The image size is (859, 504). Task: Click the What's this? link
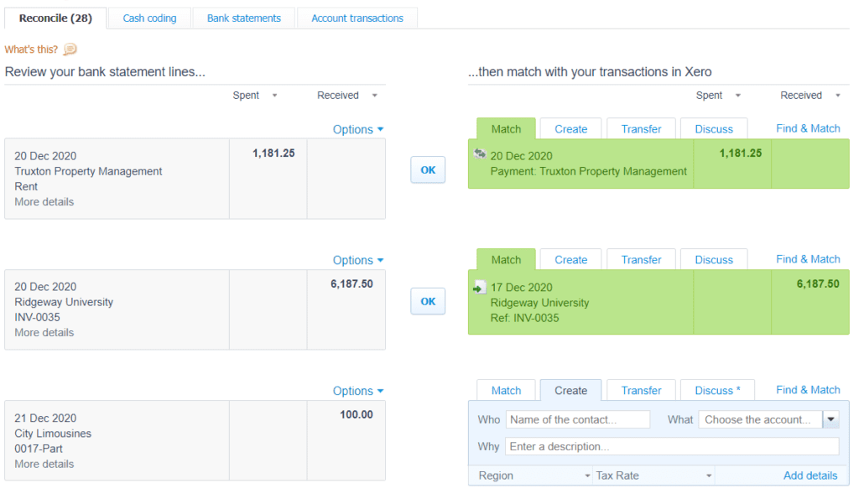(31, 49)
